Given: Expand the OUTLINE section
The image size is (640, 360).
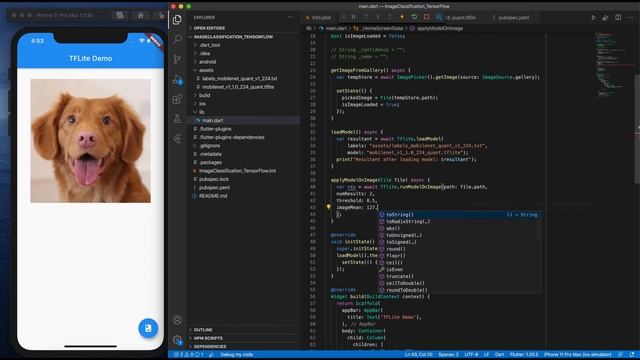Looking at the screenshot, I should [203, 330].
